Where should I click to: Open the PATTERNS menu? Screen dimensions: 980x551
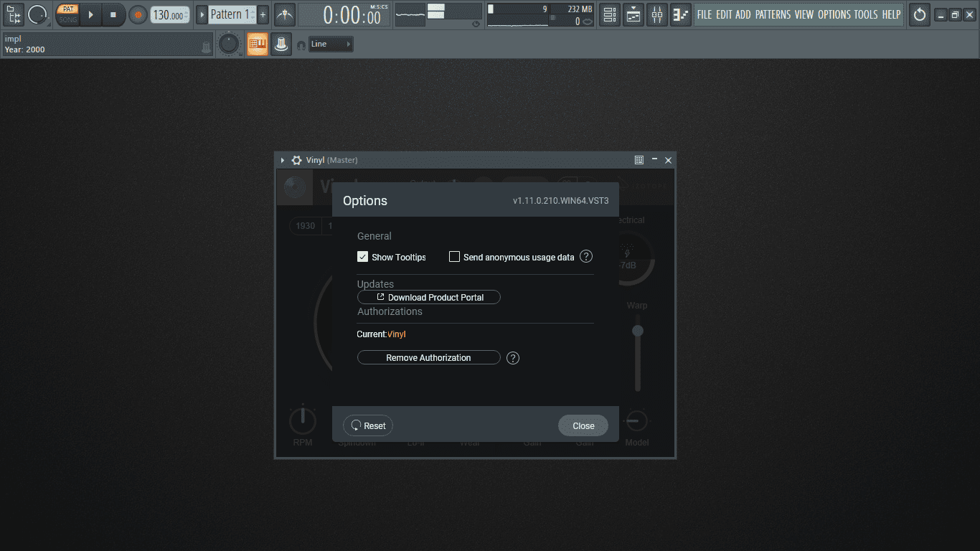pyautogui.click(x=773, y=14)
